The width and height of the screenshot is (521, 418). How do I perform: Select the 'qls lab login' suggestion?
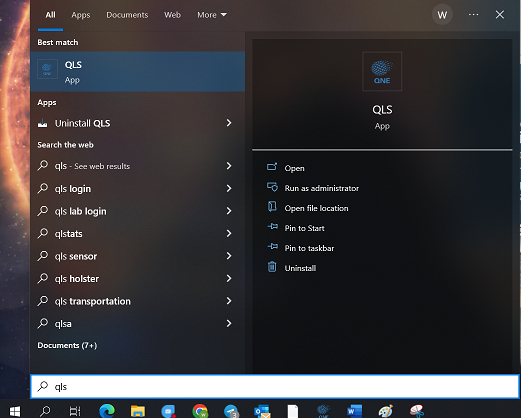coord(137,211)
